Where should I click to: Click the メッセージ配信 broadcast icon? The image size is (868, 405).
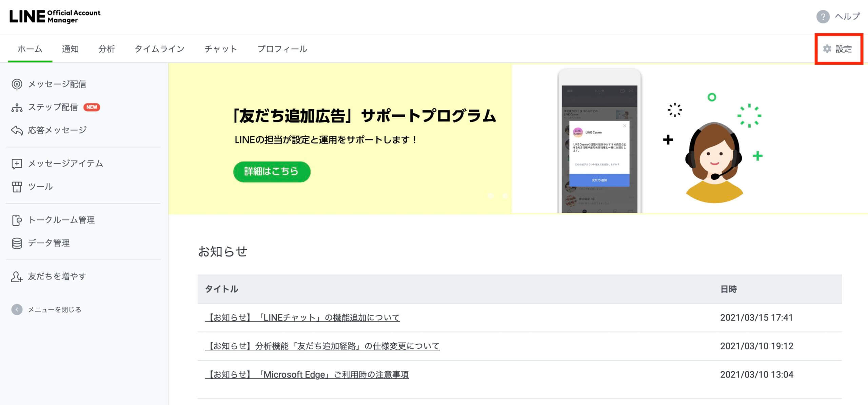coord(17,84)
